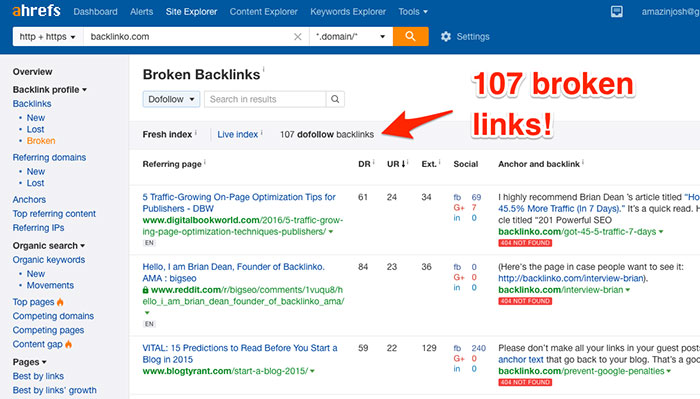Click flame icon next to Top pages
The width and height of the screenshot is (700, 399).
[60, 302]
